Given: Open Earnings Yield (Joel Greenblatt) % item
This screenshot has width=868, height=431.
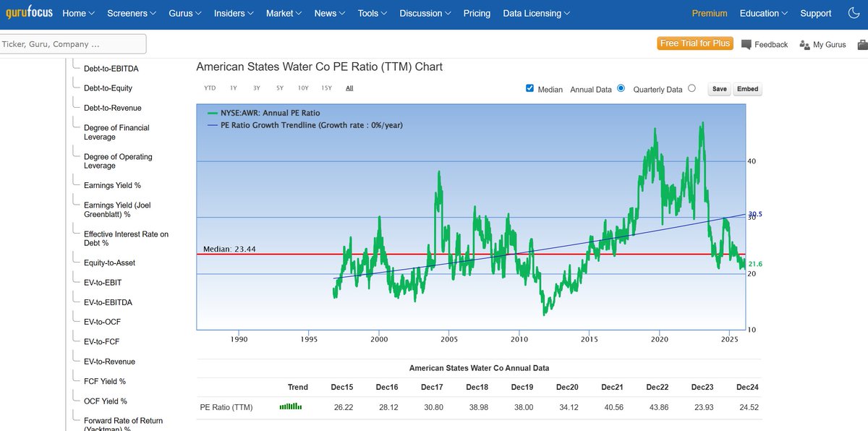Looking at the screenshot, I should click(117, 210).
